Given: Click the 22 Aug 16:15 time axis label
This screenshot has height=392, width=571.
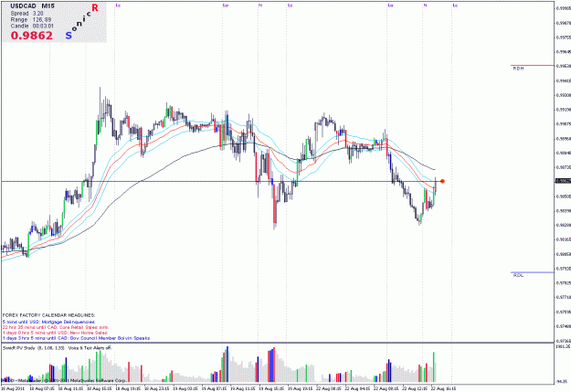Looking at the screenshot, I should coord(443,388).
